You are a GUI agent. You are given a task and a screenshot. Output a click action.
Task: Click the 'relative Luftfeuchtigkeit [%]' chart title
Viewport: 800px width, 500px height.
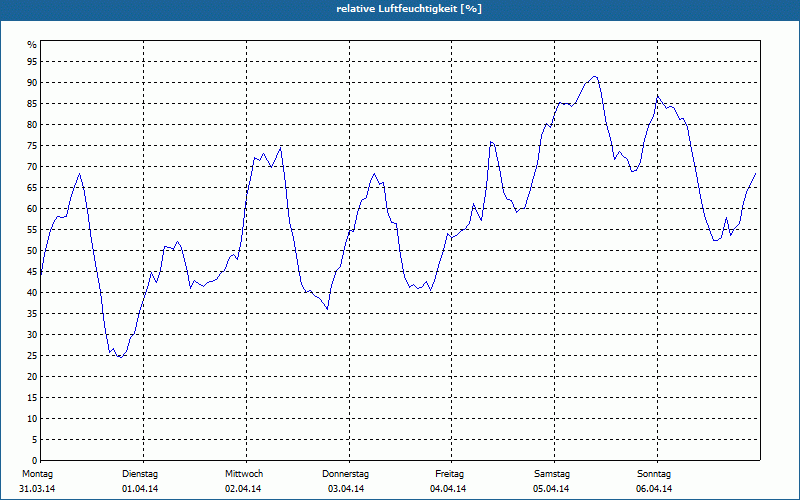click(x=409, y=9)
